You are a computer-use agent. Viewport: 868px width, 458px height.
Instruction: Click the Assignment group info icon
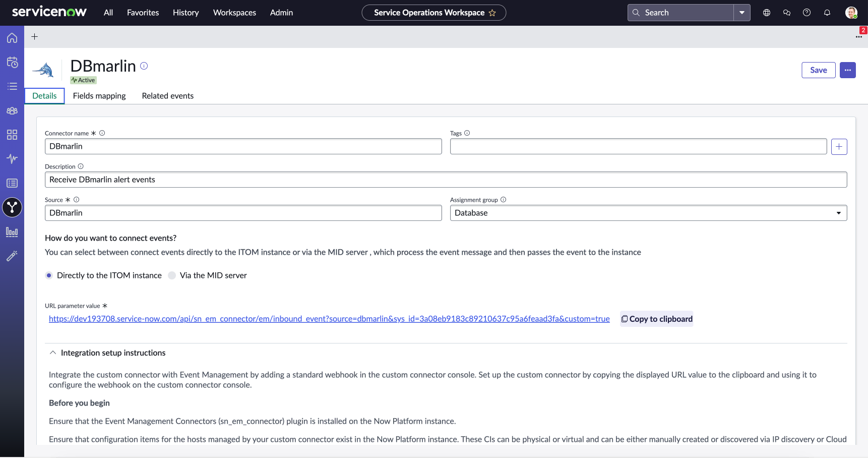click(x=503, y=200)
